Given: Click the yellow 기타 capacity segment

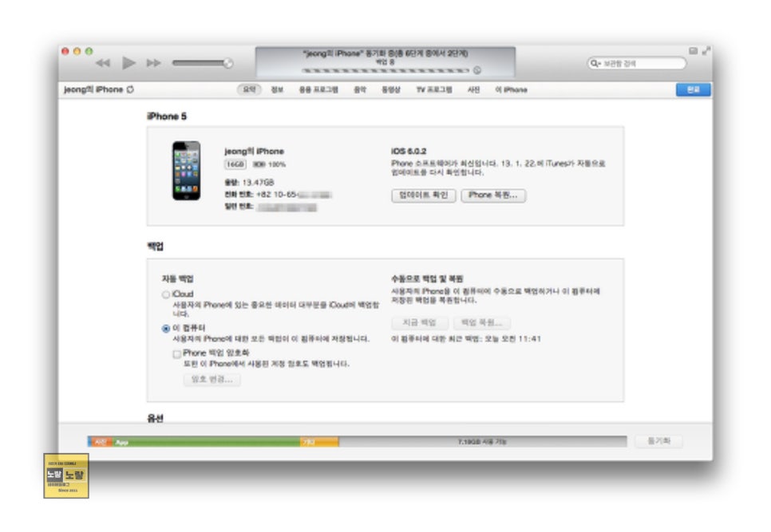Looking at the screenshot, I should pos(319,442).
